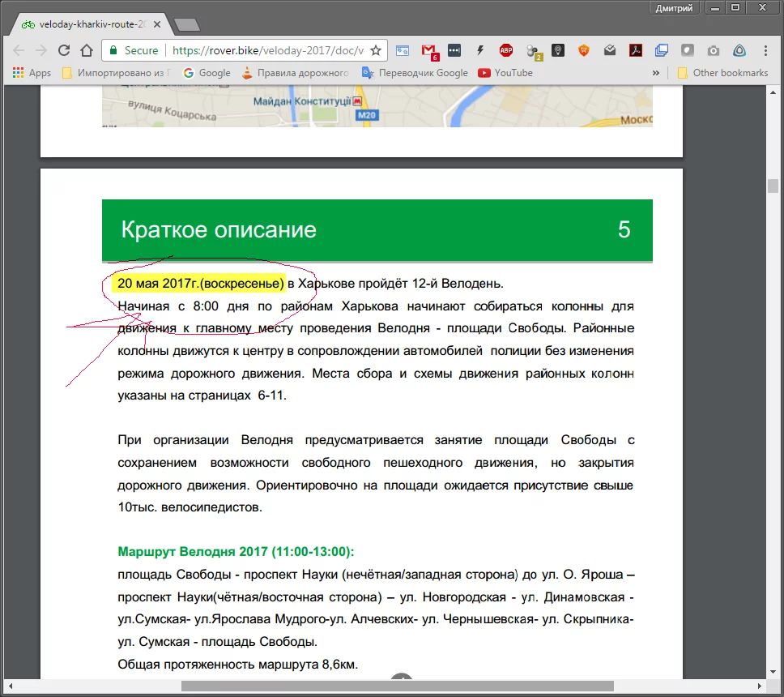Click the dark password dots extension icon
Image resolution: width=784 pixels, height=697 pixels.
coord(454,50)
